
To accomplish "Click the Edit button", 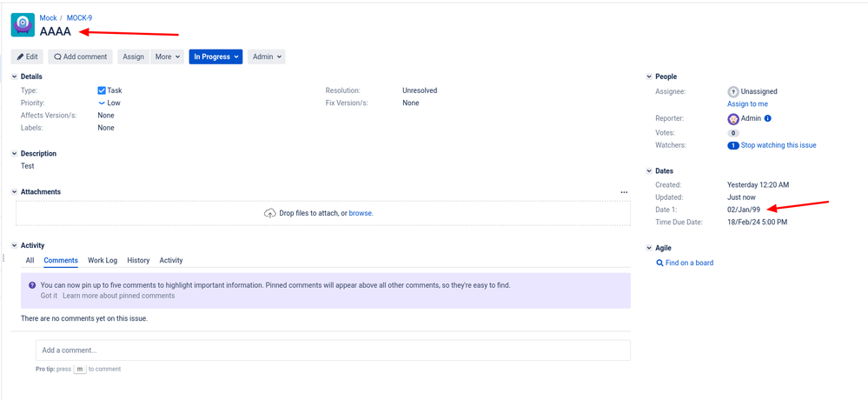I will click(27, 57).
